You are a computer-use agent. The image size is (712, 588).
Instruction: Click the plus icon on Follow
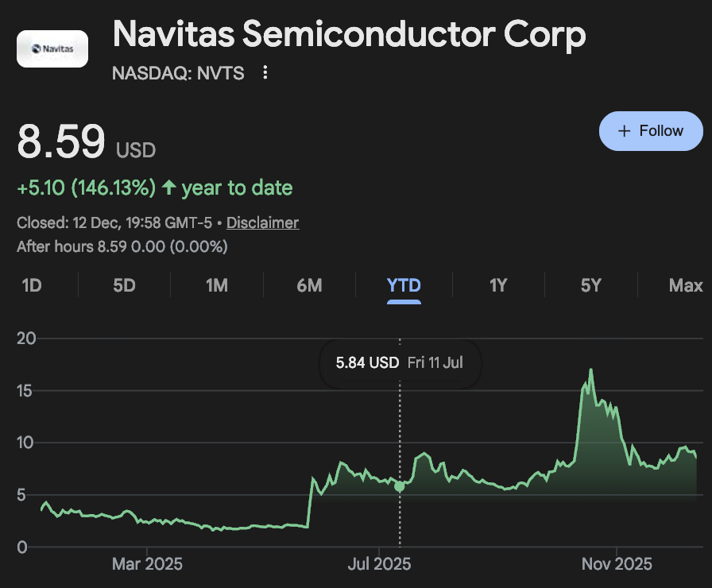point(625,131)
